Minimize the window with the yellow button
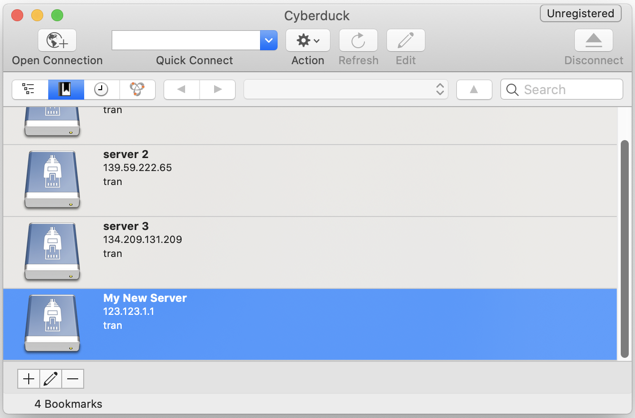This screenshot has width=635, height=418. tap(37, 15)
